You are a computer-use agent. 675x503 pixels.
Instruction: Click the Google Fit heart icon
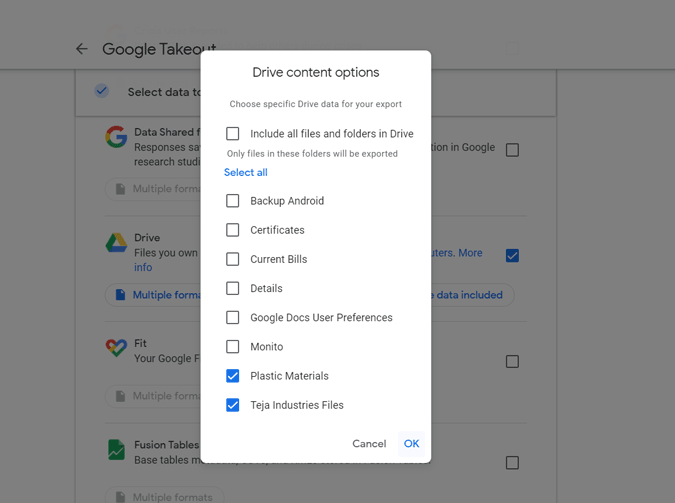coord(117,348)
